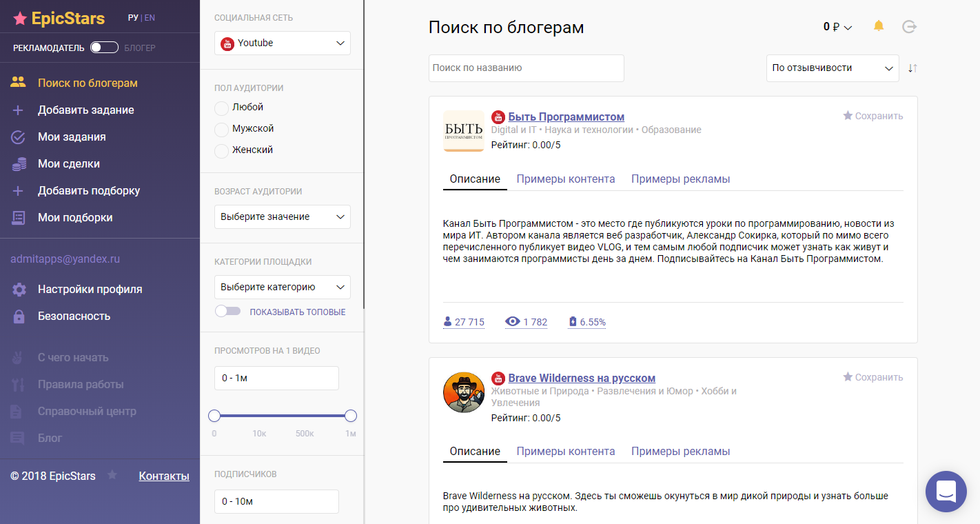Image resolution: width=980 pixels, height=524 pixels.
Task: Click the subscribers count icon 27 715
Action: 448,322
